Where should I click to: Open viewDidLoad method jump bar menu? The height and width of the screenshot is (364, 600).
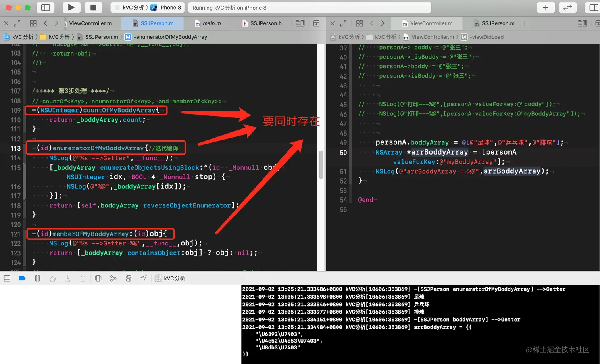point(482,37)
